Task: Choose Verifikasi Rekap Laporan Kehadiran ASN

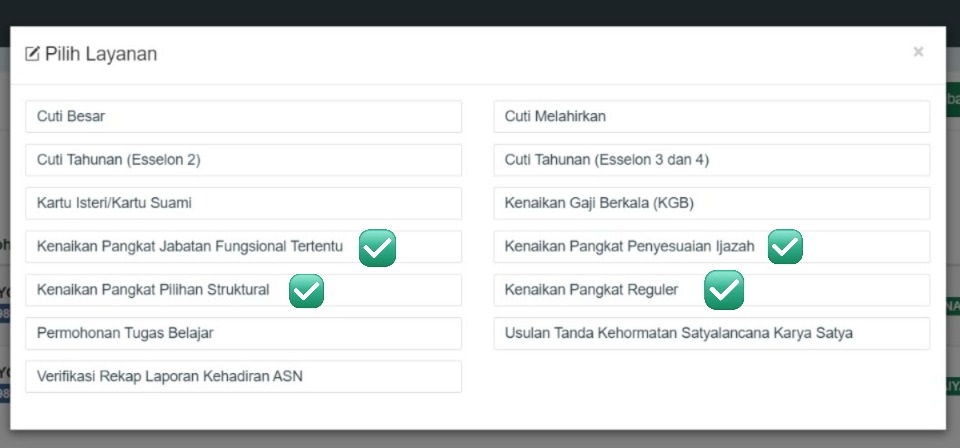Action: (243, 376)
